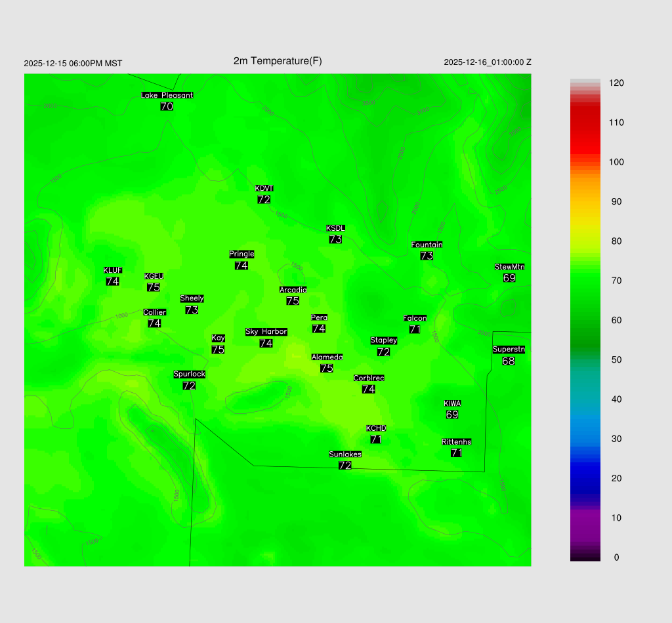The image size is (672, 623).
Task: Click the 06:00PM MST timestamp text
Action: coord(73,64)
